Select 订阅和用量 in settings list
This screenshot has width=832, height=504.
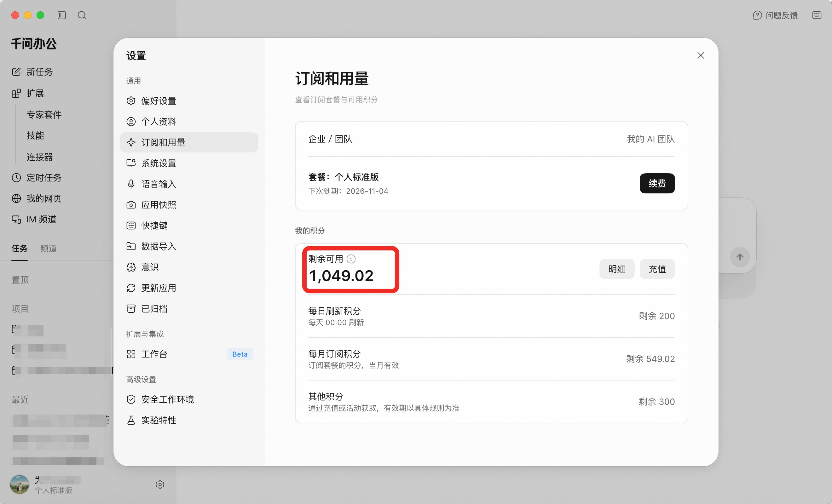pyautogui.click(x=189, y=142)
